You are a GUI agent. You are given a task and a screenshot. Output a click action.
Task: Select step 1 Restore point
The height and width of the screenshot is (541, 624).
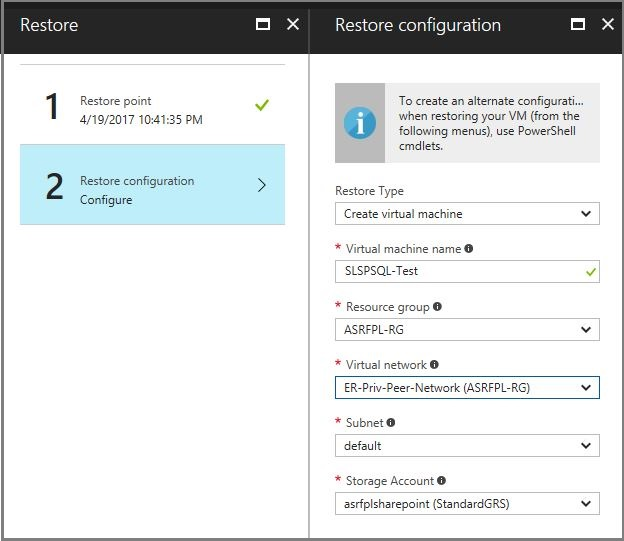click(x=152, y=107)
